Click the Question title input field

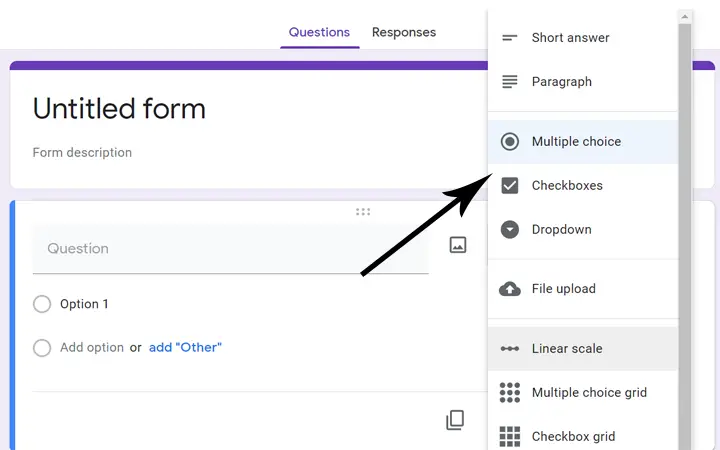click(x=231, y=248)
